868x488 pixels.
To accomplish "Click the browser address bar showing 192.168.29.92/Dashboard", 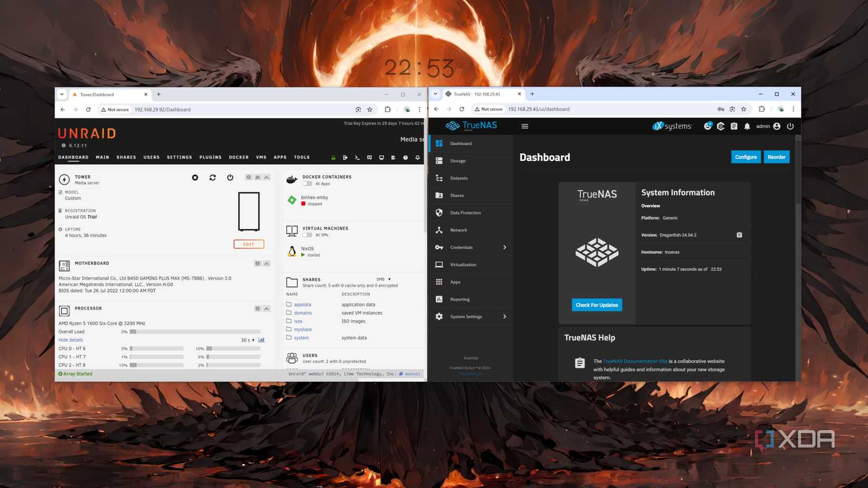I will pos(162,109).
